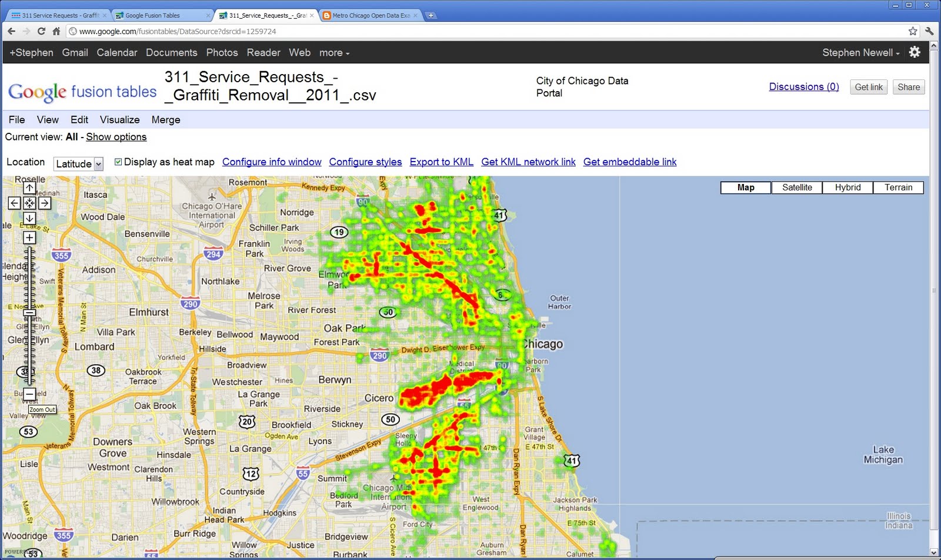The width and height of the screenshot is (941, 560).
Task: Open the settings gear in the top right
Action: [x=915, y=52]
